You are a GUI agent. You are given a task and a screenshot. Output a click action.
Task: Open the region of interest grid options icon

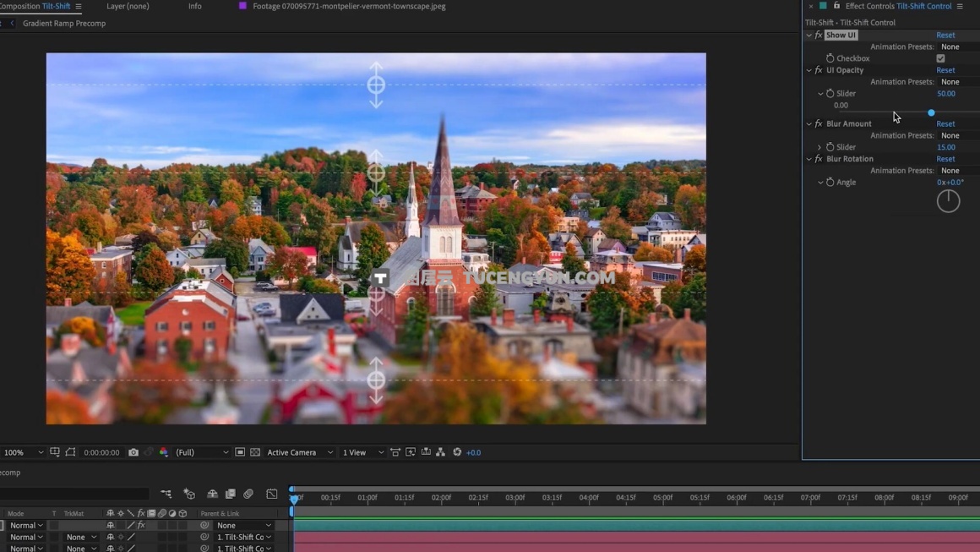point(55,452)
